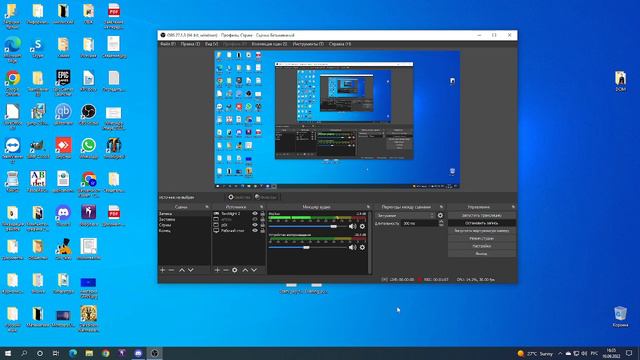Click the Start Streaming button

[x=482, y=215]
